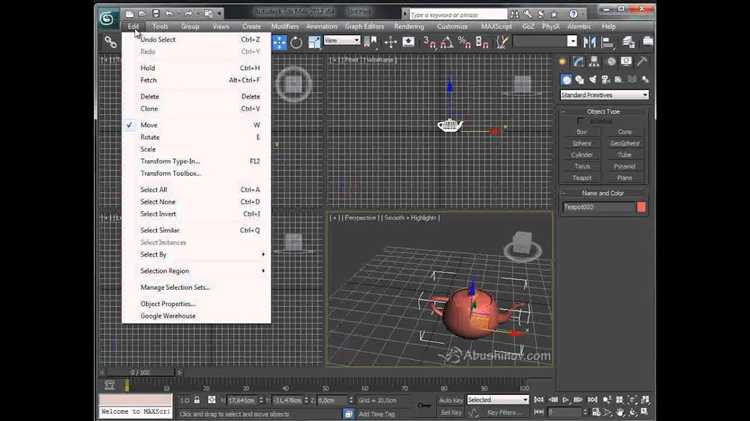
Task: Choose Clone in Edit menu
Action: tap(196, 109)
